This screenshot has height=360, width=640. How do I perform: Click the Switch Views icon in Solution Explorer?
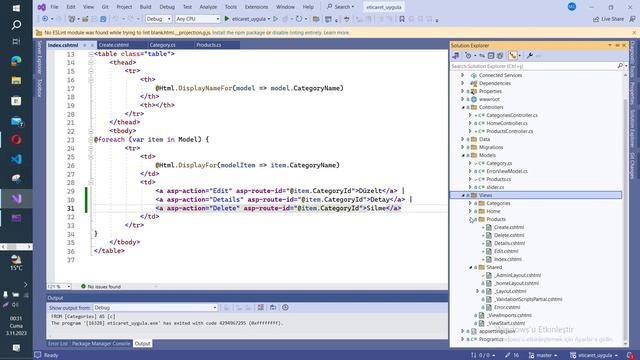tap(456, 56)
